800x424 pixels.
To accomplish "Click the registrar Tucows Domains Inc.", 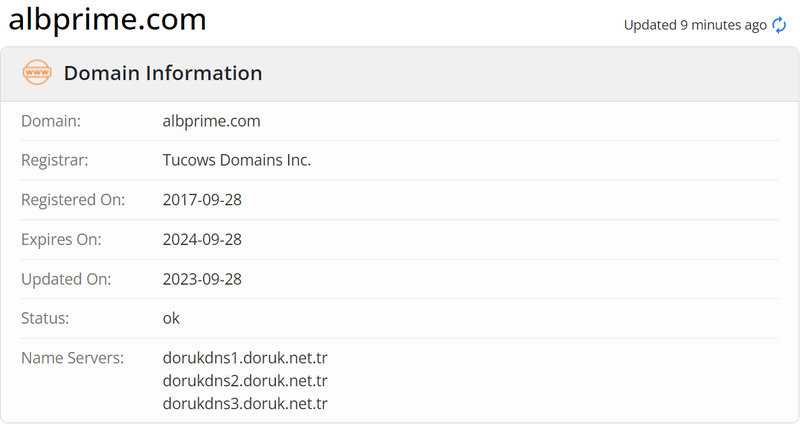I will coord(237,160).
